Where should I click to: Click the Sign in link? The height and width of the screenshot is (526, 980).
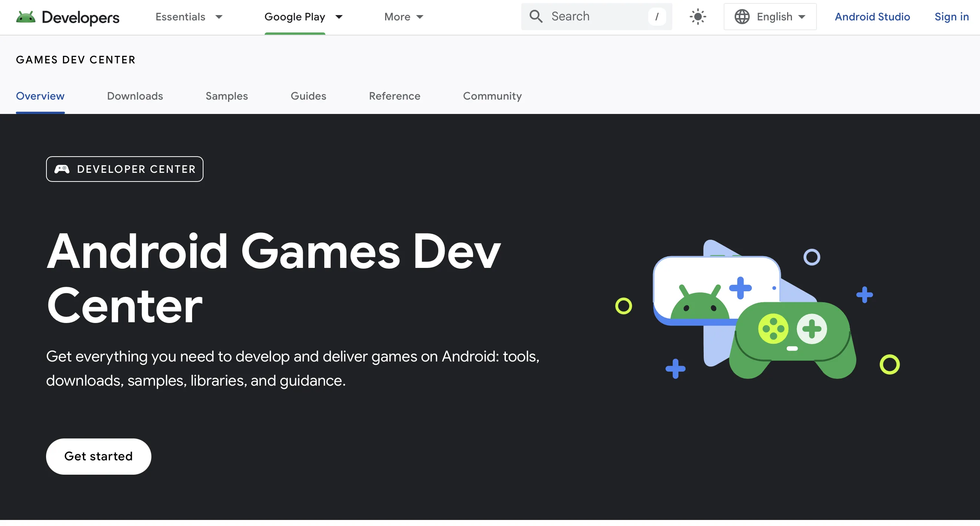click(951, 16)
